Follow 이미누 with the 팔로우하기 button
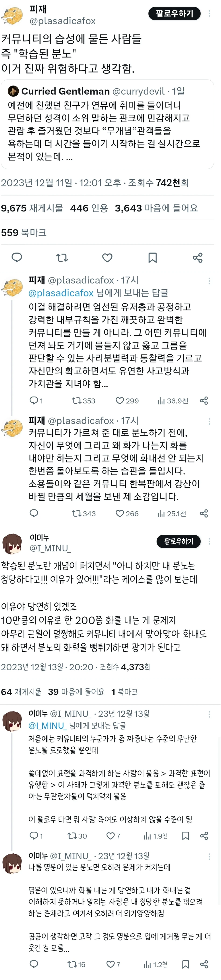This screenshot has height=980, width=221. point(179,541)
